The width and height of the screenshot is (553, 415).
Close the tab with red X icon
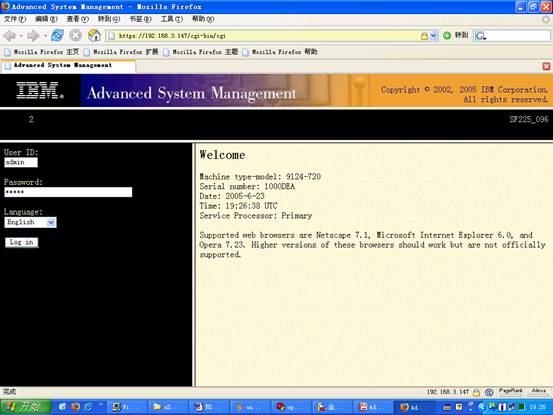pos(546,66)
